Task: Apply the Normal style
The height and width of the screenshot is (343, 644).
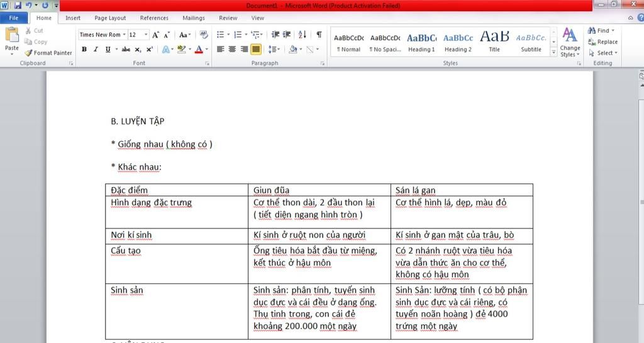Action: click(x=348, y=42)
